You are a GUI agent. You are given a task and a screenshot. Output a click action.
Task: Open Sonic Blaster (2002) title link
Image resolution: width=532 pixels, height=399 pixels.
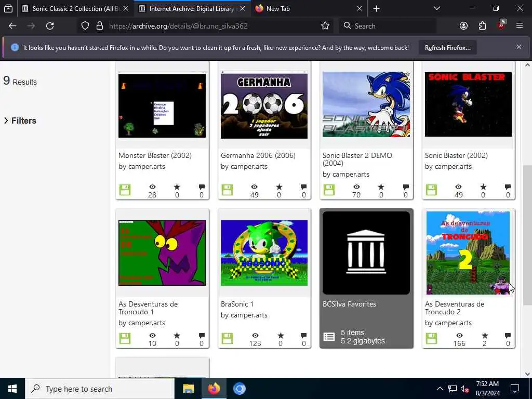[456, 155]
